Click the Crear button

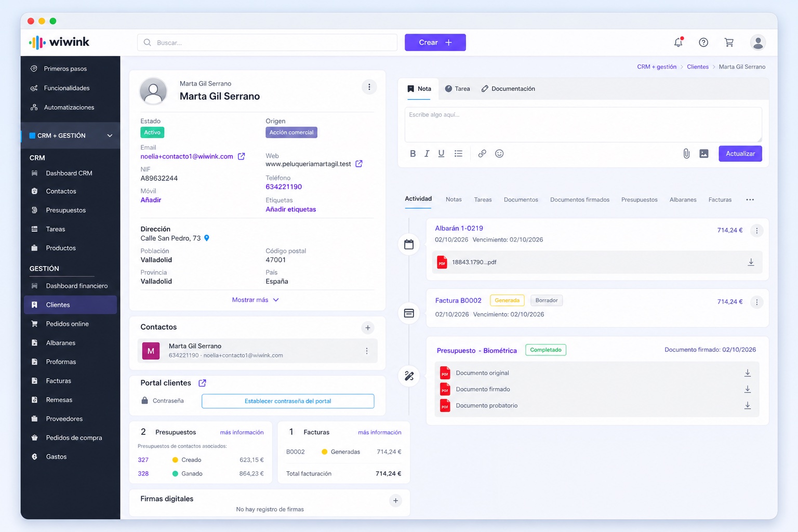click(435, 43)
